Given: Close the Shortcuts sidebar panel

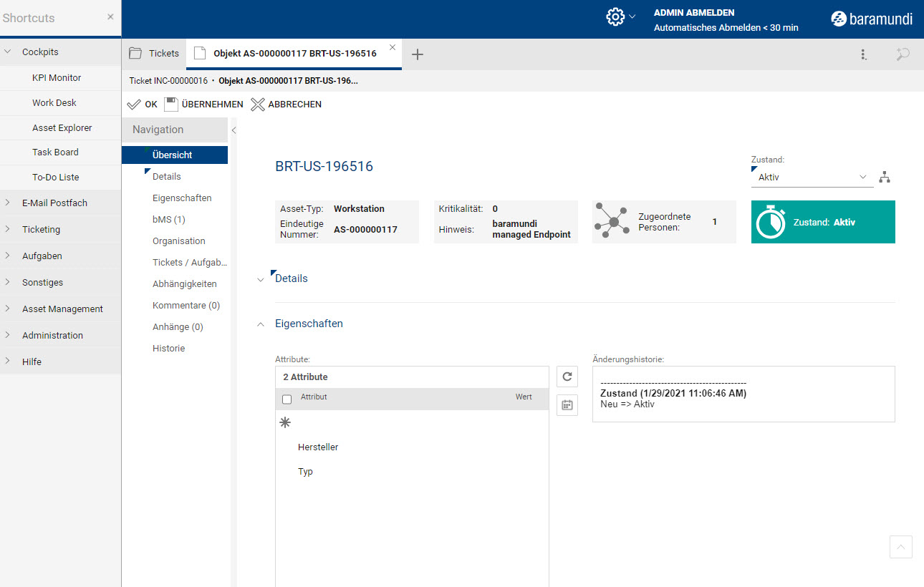Looking at the screenshot, I should click(110, 16).
